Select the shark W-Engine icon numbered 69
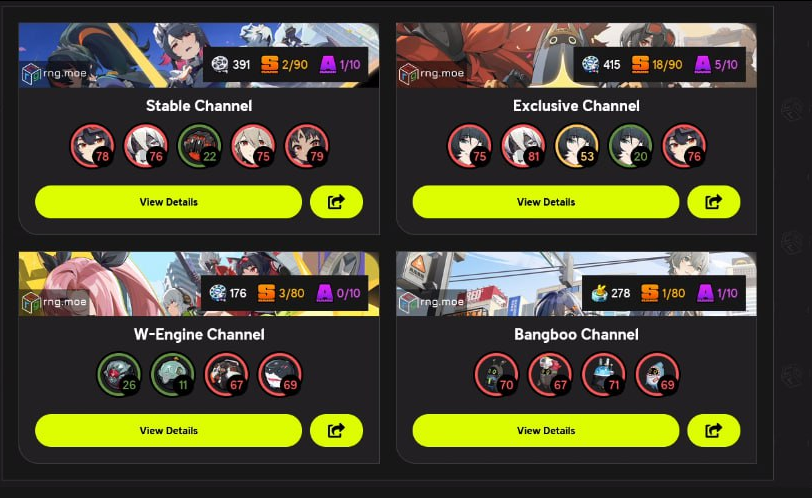Screen dimensions: 812x498 click(280, 375)
